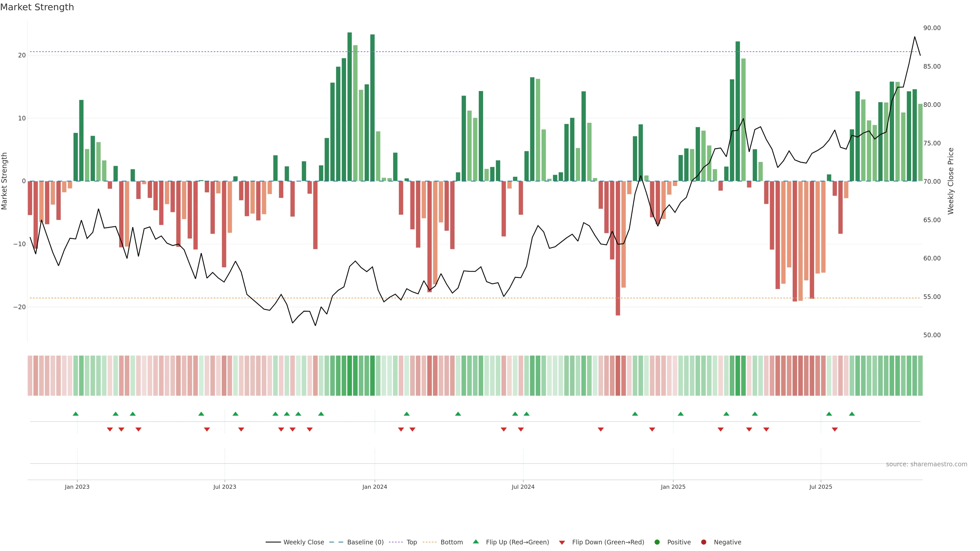Click the green Positive circle legend icon
Screen dimensions: 980x551
click(x=657, y=542)
